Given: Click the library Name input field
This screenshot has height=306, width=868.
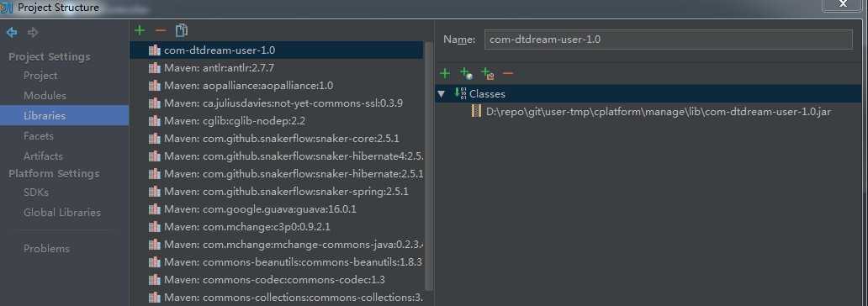Looking at the screenshot, I should click(x=668, y=40).
